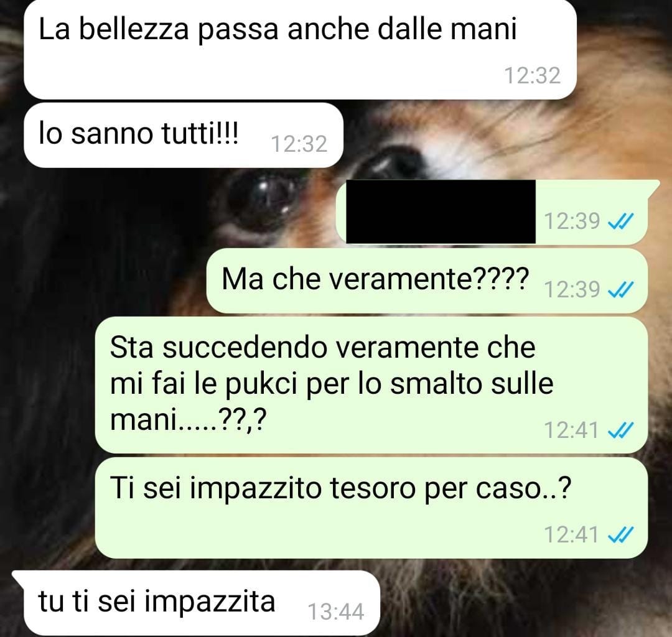Select the 'lo sanno tutti!!!' message bubble
672x637 pixels.
click(184, 136)
